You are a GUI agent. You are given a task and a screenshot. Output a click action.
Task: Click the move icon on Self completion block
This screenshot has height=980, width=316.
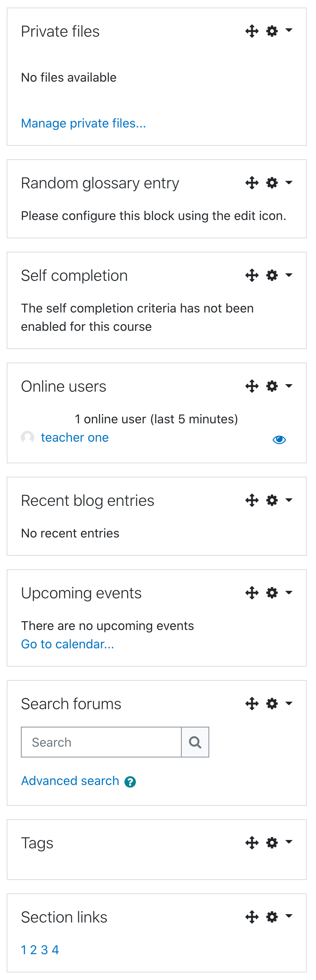click(252, 275)
